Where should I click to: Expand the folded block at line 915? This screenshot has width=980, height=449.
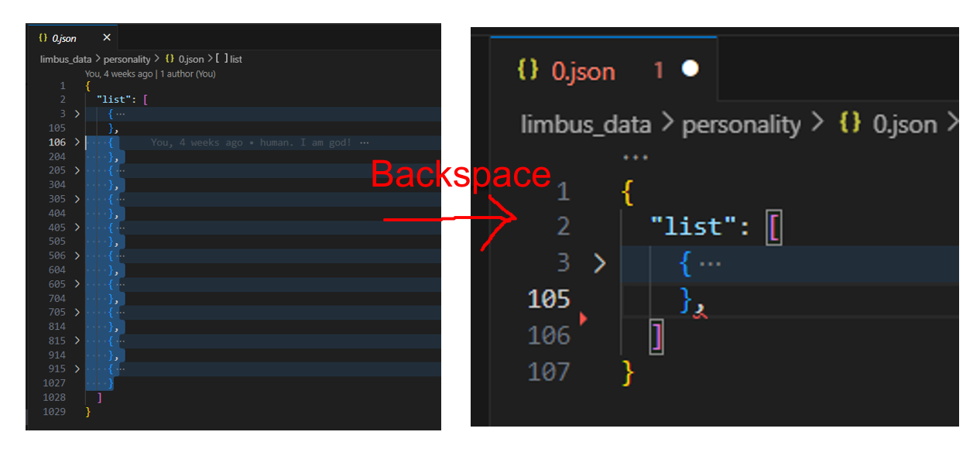point(77,369)
